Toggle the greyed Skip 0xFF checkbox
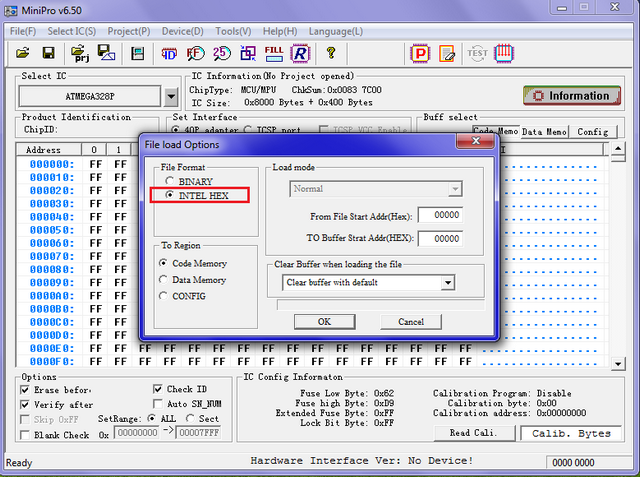Viewport: 640px width, 477px height. click(25, 419)
